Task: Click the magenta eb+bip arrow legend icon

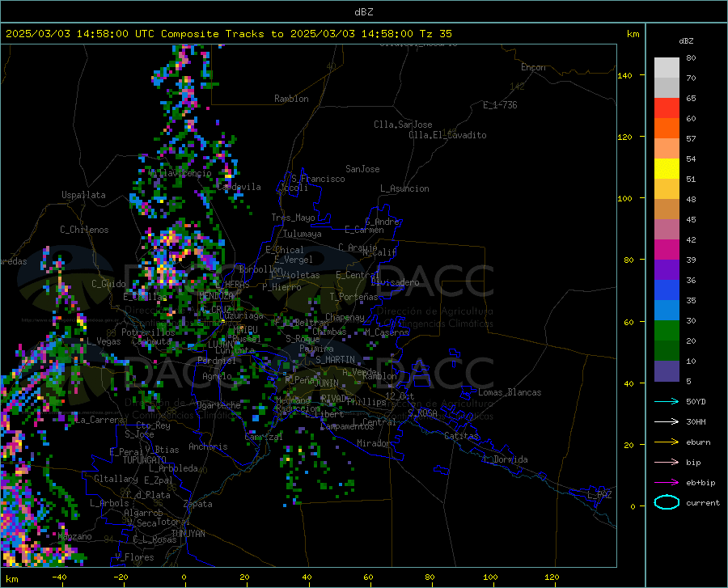Action: (x=667, y=482)
